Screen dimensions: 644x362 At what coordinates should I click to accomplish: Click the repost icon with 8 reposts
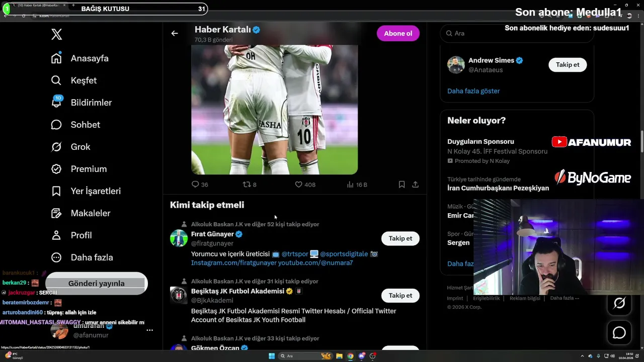tap(247, 185)
